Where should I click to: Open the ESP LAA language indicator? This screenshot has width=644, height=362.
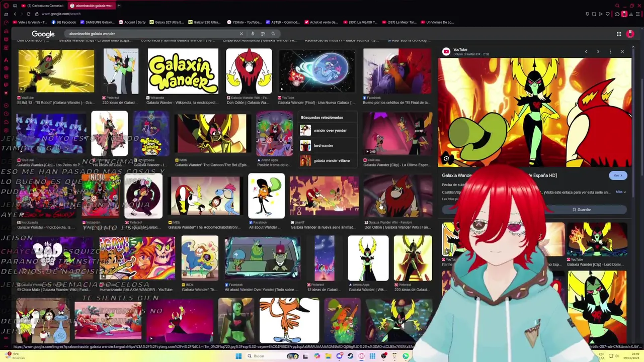(602, 356)
